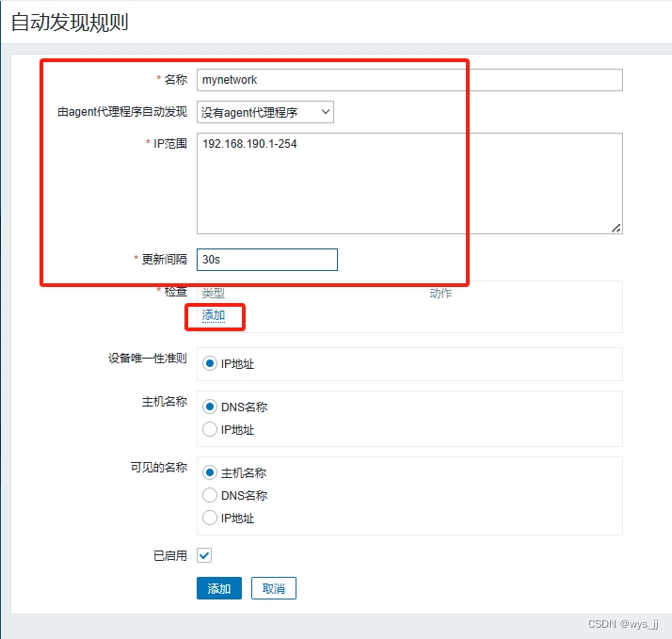672x639 pixels.
Task: Select the 主机名称 radio under 可见的名称
Action: pos(210,472)
